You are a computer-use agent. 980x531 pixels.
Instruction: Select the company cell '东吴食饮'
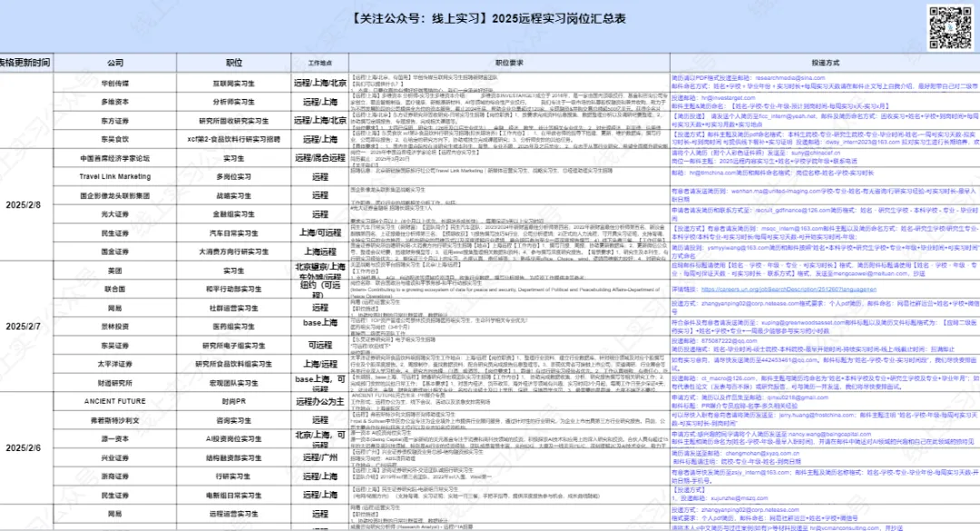(x=115, y=140)
